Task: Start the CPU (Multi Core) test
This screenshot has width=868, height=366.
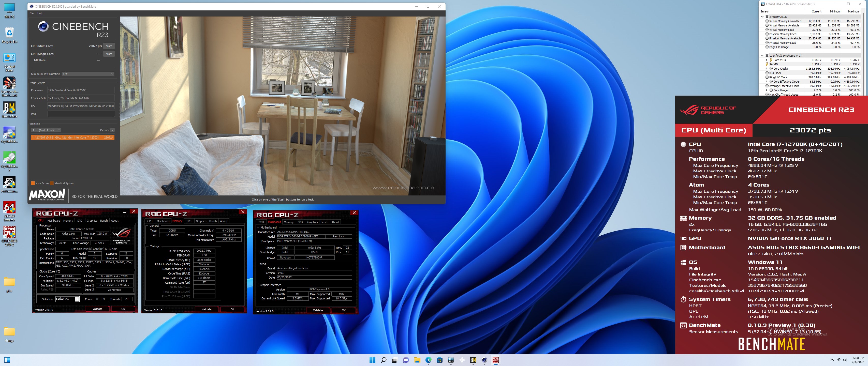Action: (109, 46)
